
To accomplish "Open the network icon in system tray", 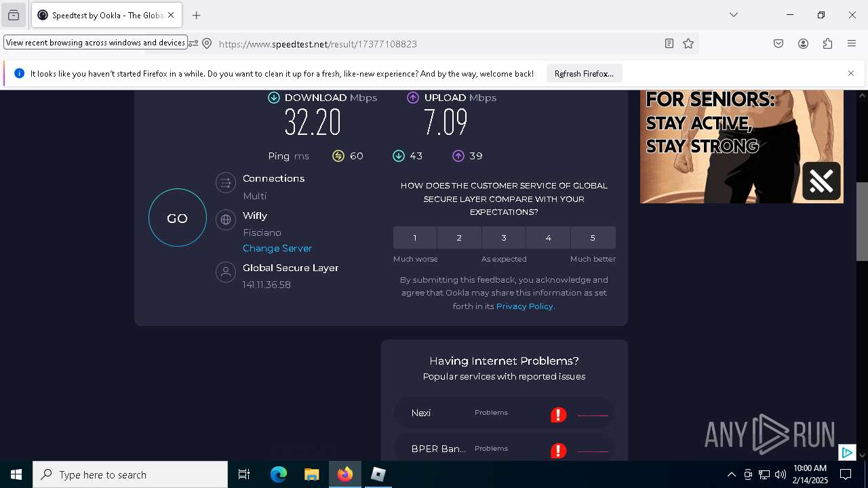I will [764, 474].
